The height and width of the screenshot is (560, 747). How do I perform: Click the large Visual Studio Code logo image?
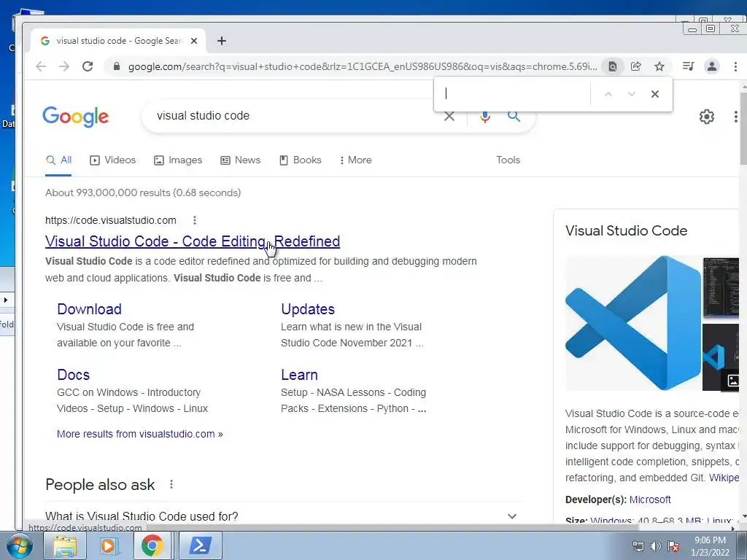click(x=633, y=323)
